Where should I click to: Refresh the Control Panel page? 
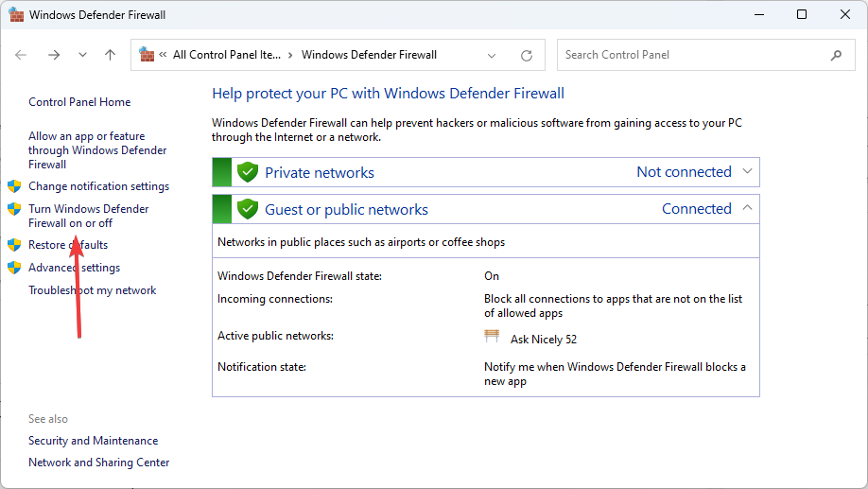[527, 56]
